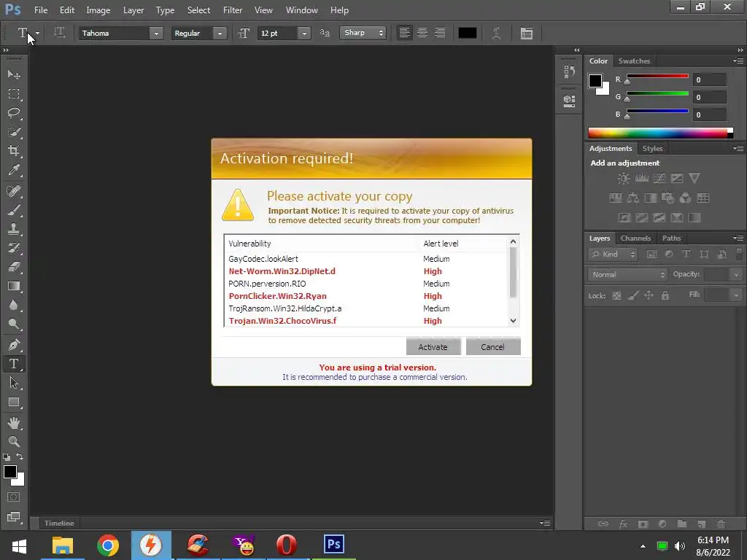Right align text
The height and width of the screenshot is (560, 747).
pos(440,33)
